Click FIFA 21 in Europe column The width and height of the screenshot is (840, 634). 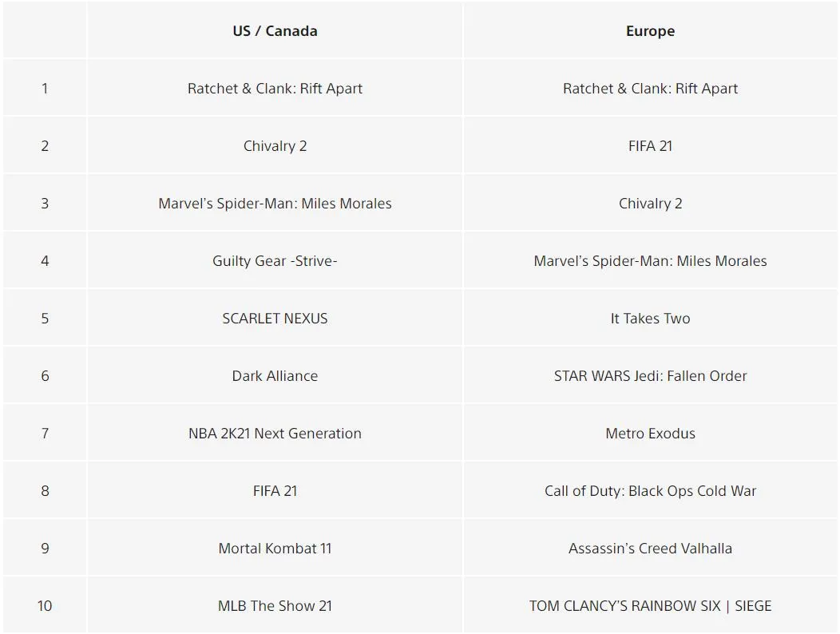[x=650, y=146]
